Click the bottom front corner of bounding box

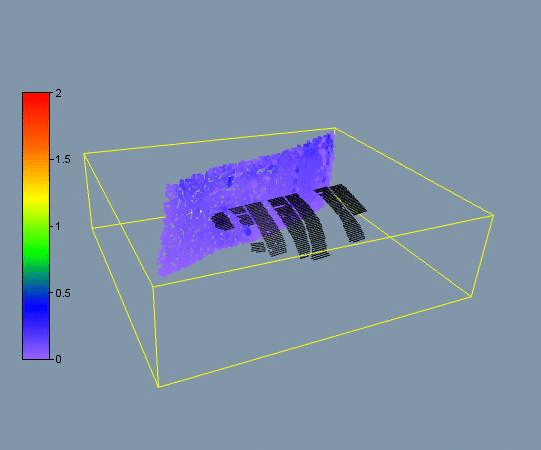click(x=158, y=387)
